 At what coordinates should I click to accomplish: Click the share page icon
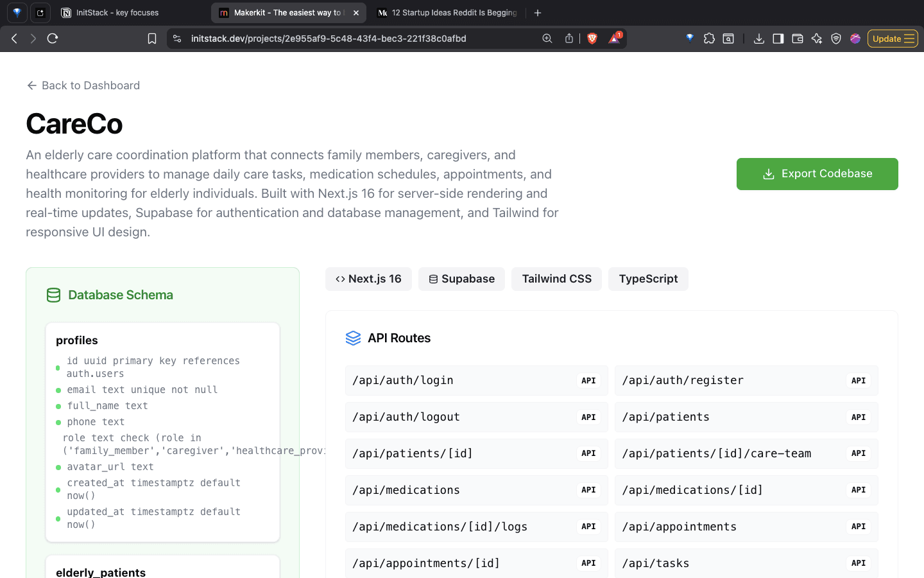click(x=569, y=38)
